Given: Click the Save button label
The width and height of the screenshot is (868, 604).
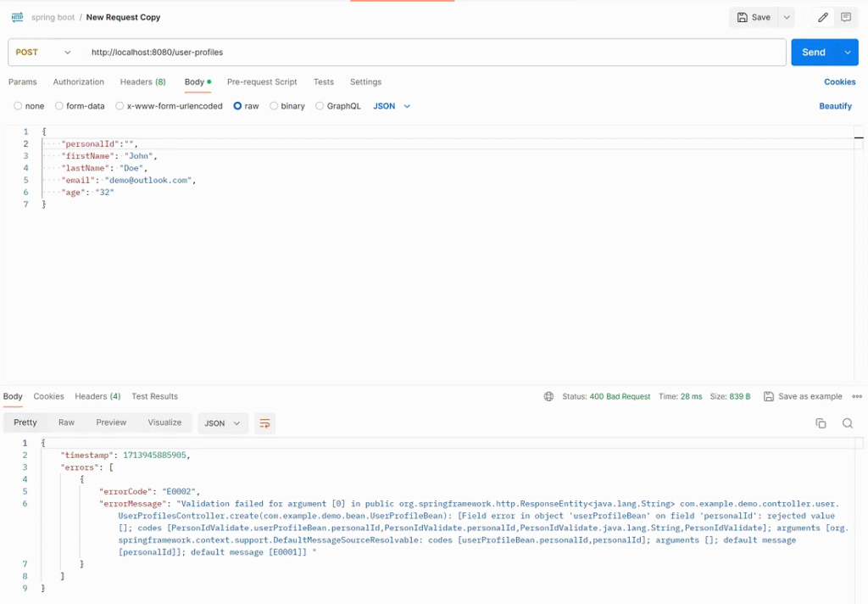Looking at the screenshot, I should tap(760, 17).
